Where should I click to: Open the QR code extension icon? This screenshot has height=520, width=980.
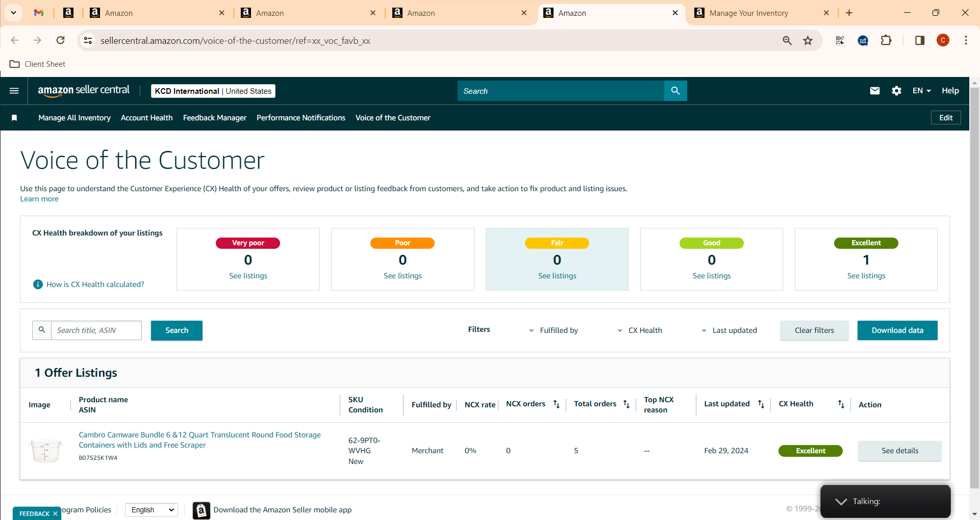click(x=840, y=40)
